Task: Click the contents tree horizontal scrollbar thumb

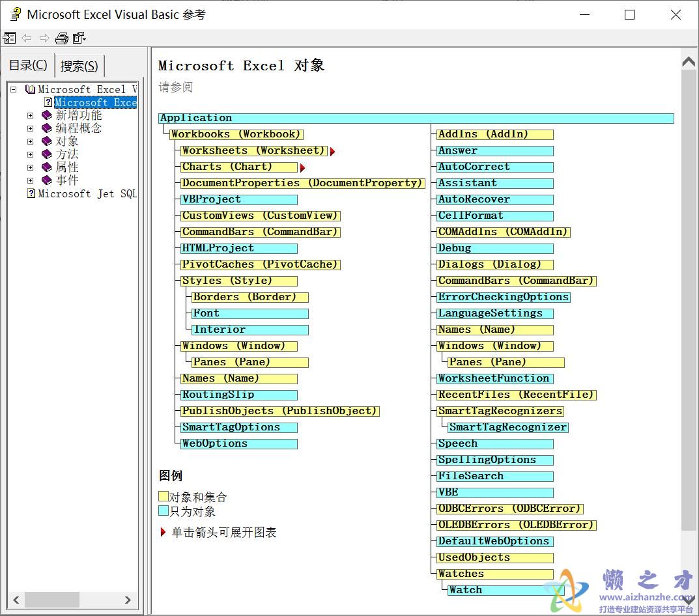Action: (52, 600)
